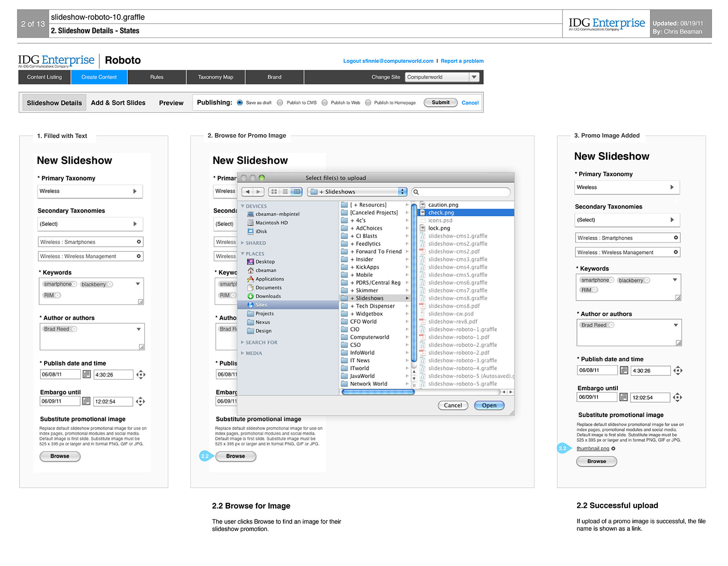
Task: Click Cancel button in file dialog
Action: tap(453, 405)
